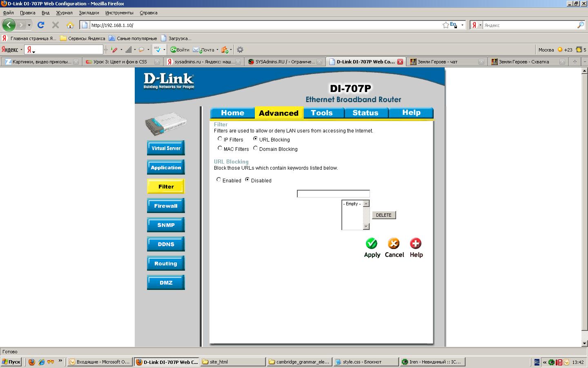Open the history dropdown next to forward button
The image size is (588, 368).
click(29, 25)
